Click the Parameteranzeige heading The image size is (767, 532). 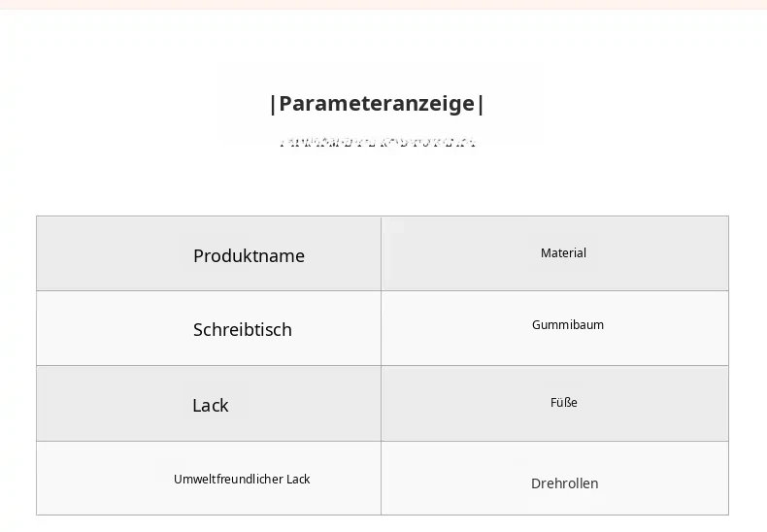tap(377, 104)
